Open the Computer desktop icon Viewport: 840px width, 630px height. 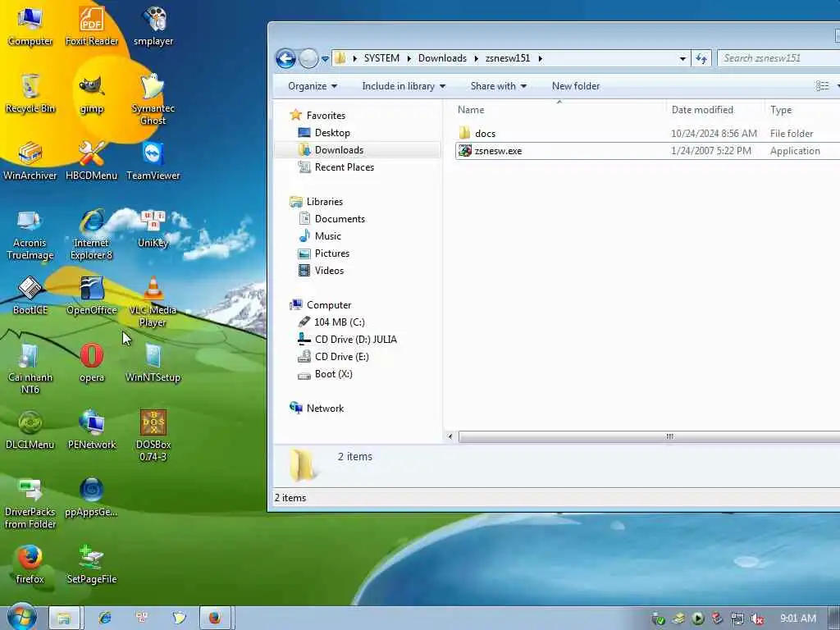30,26
